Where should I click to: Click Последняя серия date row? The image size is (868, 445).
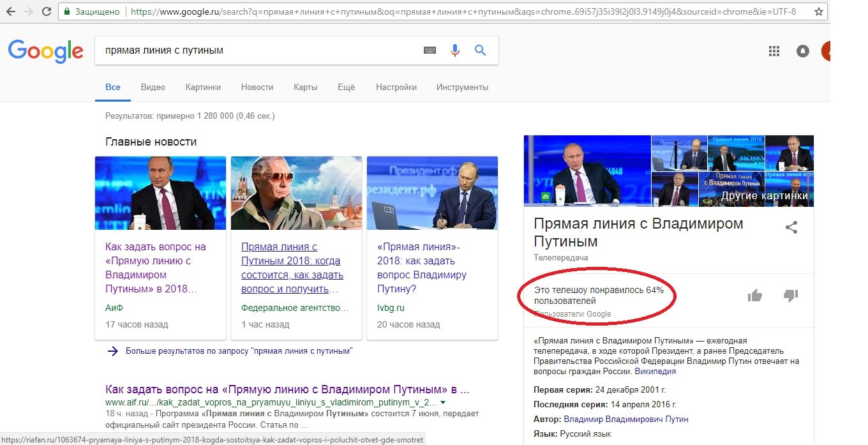[x=604, y=404]
